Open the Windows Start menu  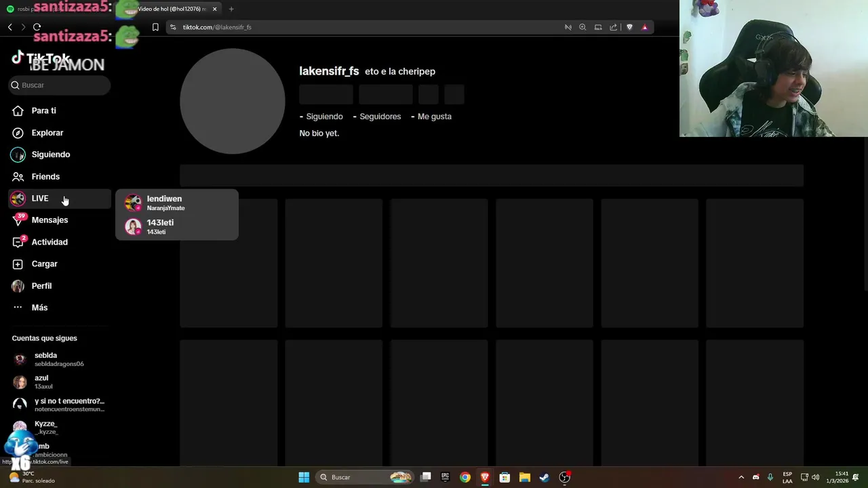pyautogui.click(x=304, y=477)
